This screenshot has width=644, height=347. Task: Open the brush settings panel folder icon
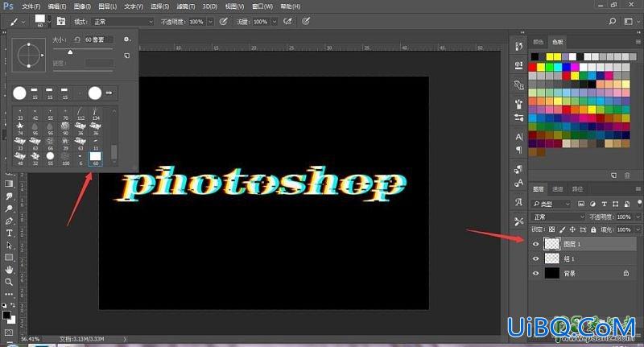[x=61, y=21]
